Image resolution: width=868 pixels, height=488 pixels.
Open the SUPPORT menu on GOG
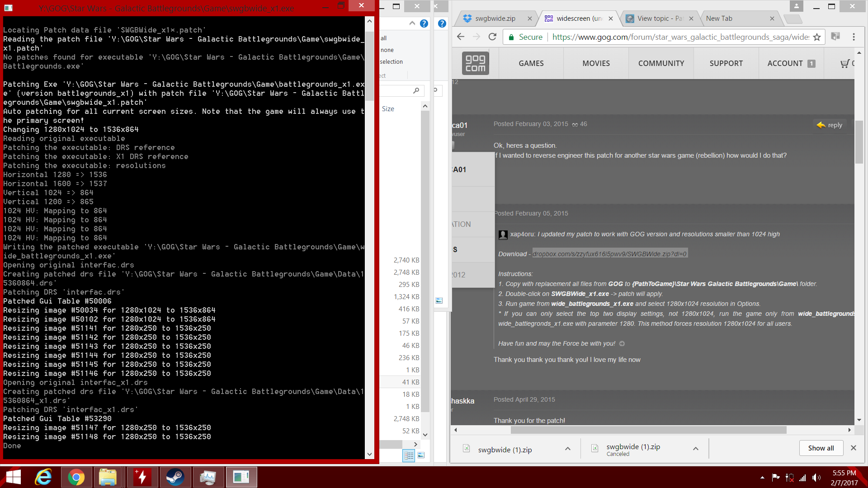pos(726,63)
